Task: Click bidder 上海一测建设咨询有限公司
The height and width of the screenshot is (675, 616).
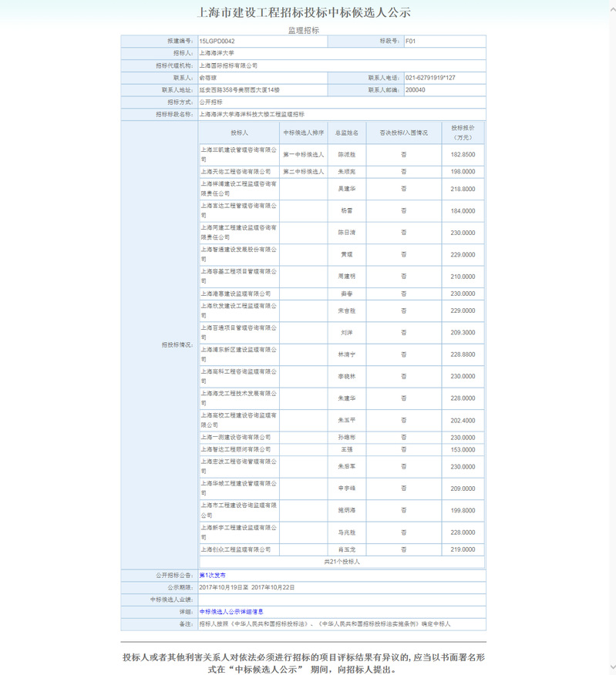Action: point(236,438)
